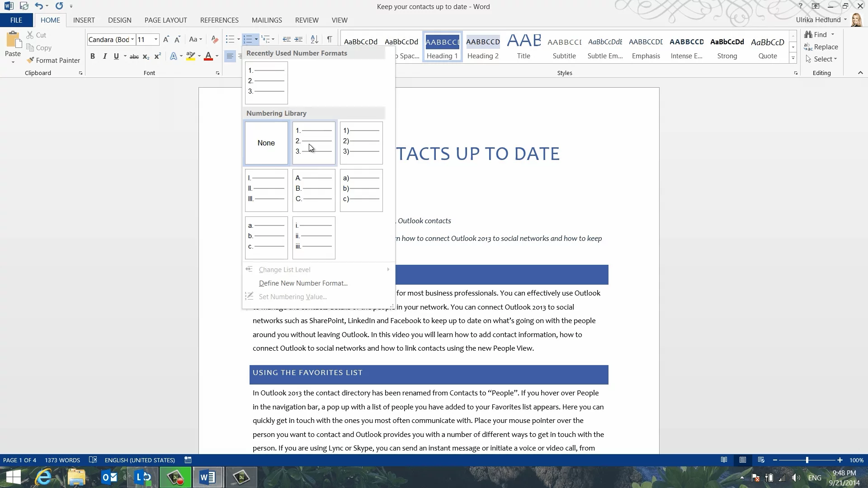This screenshot has height=488, width=868.
Task: Open the PAGE LAYOUT ribbon tab
Action: [x=165, y=20]
